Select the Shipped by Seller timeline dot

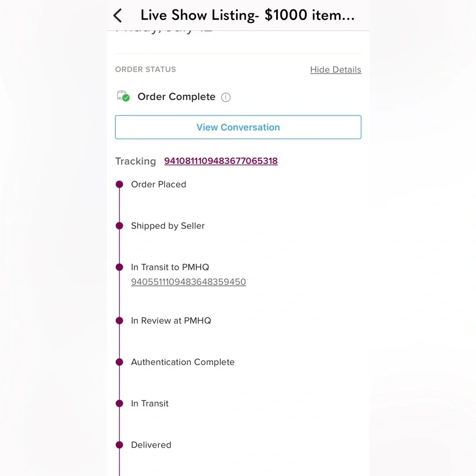(x=119, y=226)
